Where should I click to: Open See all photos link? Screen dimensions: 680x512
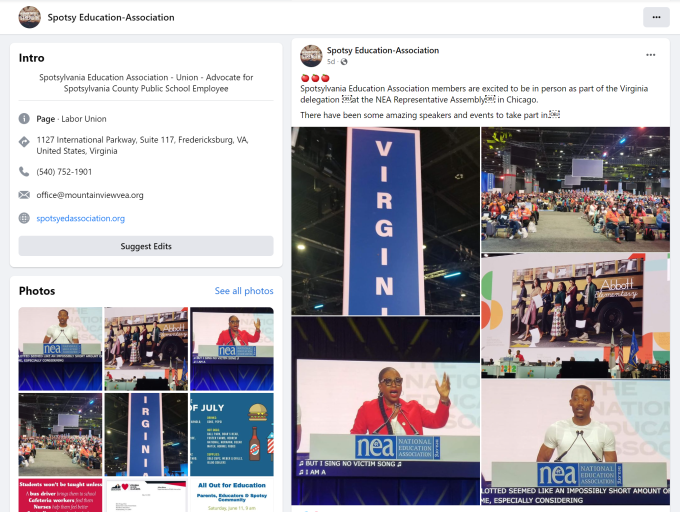pyautogui.click(x=244, y=291)
